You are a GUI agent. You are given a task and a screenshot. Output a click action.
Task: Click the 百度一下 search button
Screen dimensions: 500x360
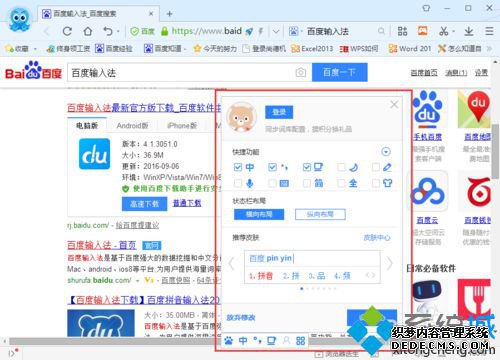(x=340, y=72)
